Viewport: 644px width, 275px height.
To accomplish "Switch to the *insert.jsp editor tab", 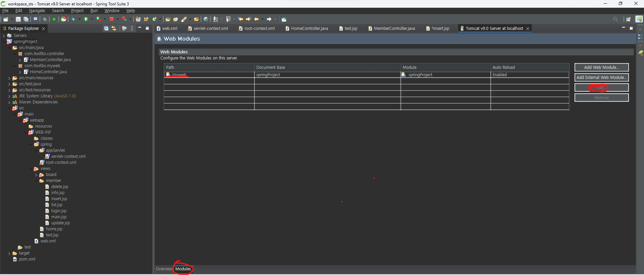I will click(x=438, y=29).
